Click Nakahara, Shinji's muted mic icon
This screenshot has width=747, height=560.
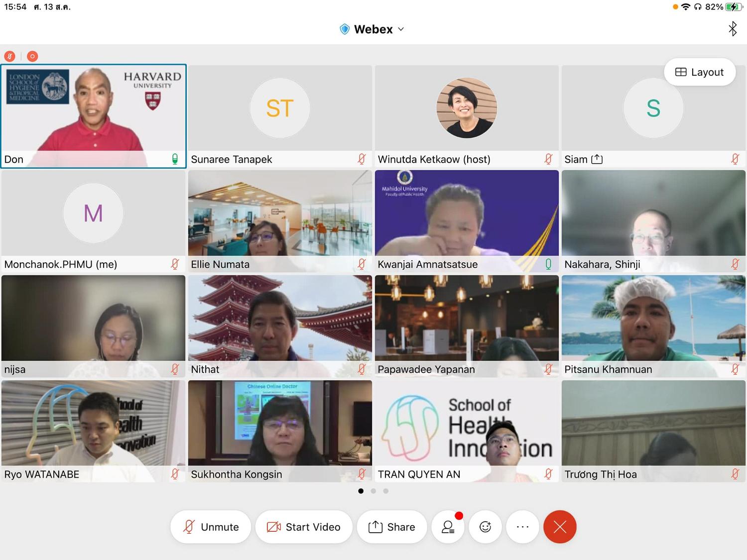click(x=735, y=264)
